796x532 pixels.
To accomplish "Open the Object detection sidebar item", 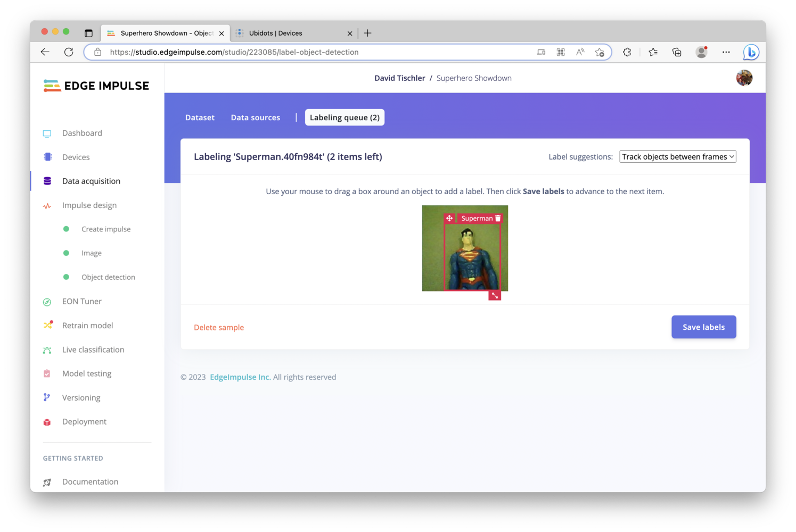I will point(108,277).
